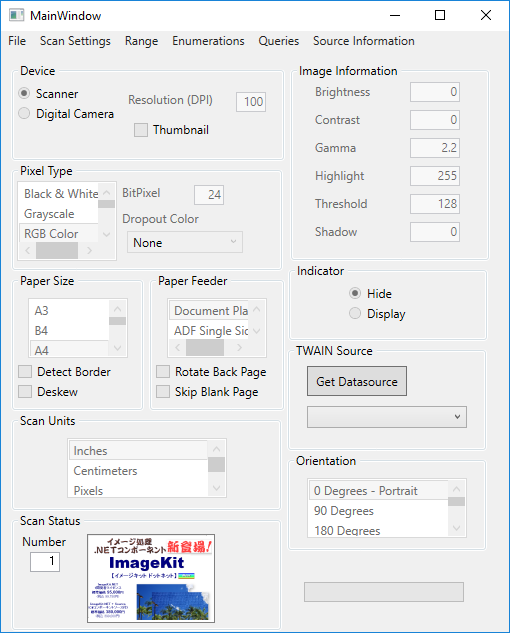The height and width of the screenshot is (633, 510).
Task: Click the scroll down arrow in Orientation list
Action: tap(456, 528)
